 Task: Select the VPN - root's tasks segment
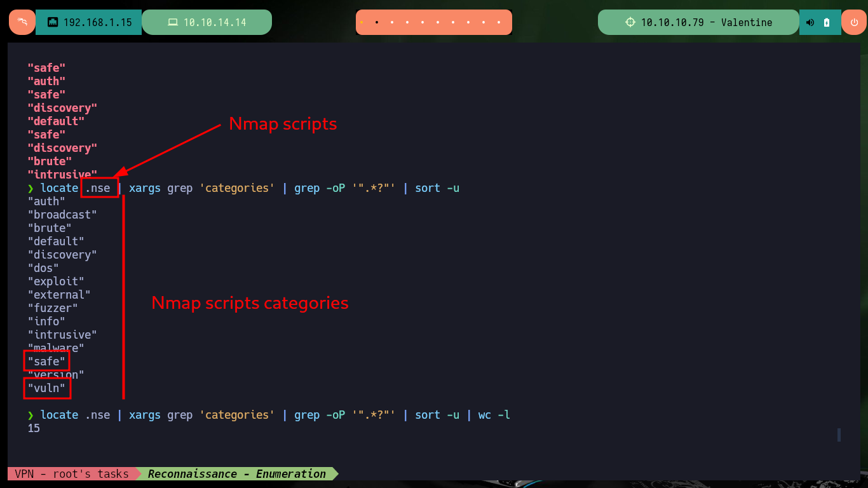pos(72,473)
